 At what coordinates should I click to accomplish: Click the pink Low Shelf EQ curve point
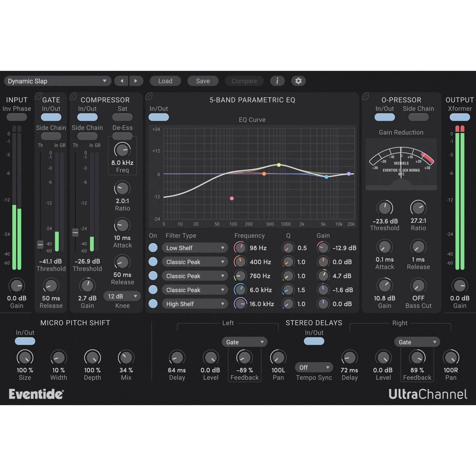point(232,198)
